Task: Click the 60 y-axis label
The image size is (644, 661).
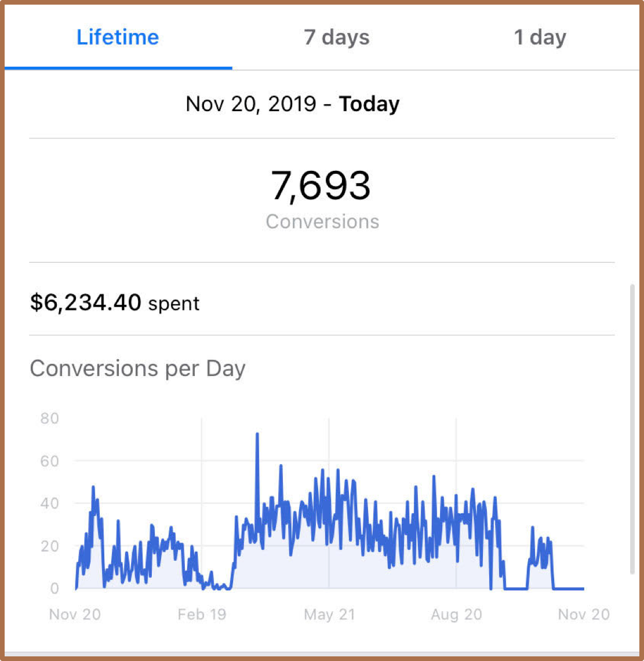Action: [49, 461]
